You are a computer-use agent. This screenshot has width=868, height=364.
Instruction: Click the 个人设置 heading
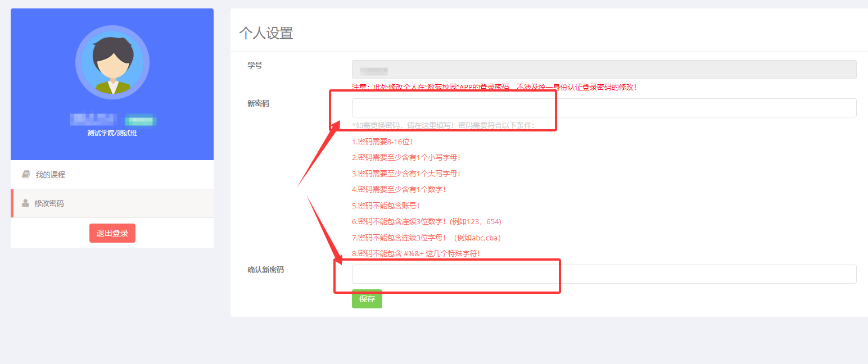(x=266, y=33)
